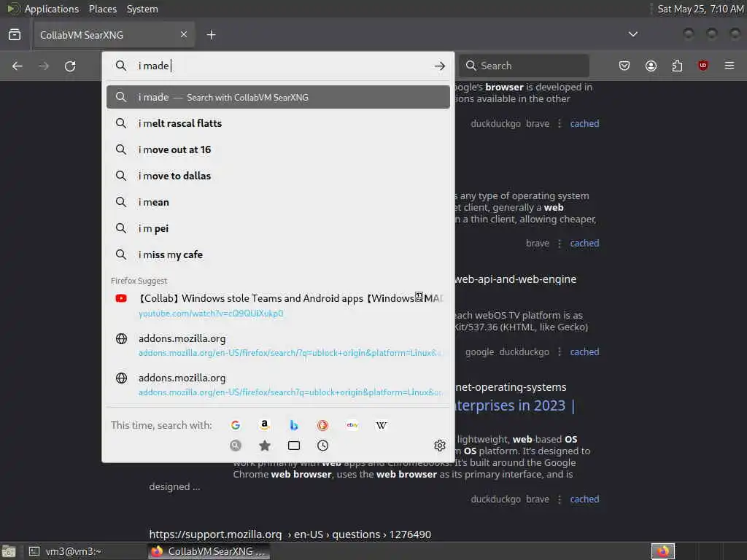Close the CollabVM SearXNG tab

click(183, 34)
